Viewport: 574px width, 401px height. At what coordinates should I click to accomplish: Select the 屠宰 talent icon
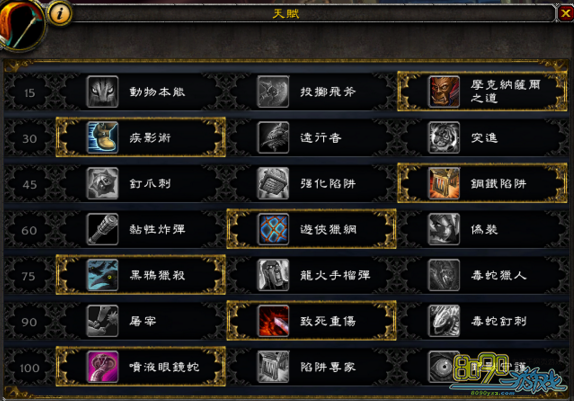point(102,321)
